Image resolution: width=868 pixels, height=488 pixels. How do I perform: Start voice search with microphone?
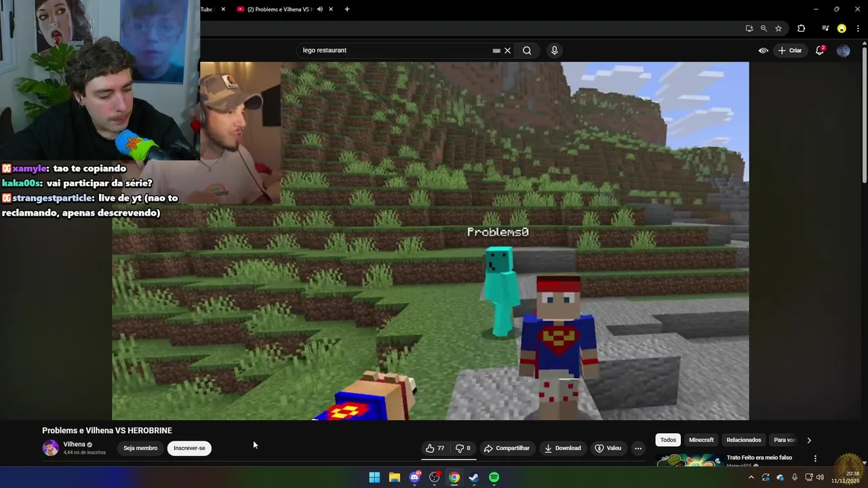(555, 50)
